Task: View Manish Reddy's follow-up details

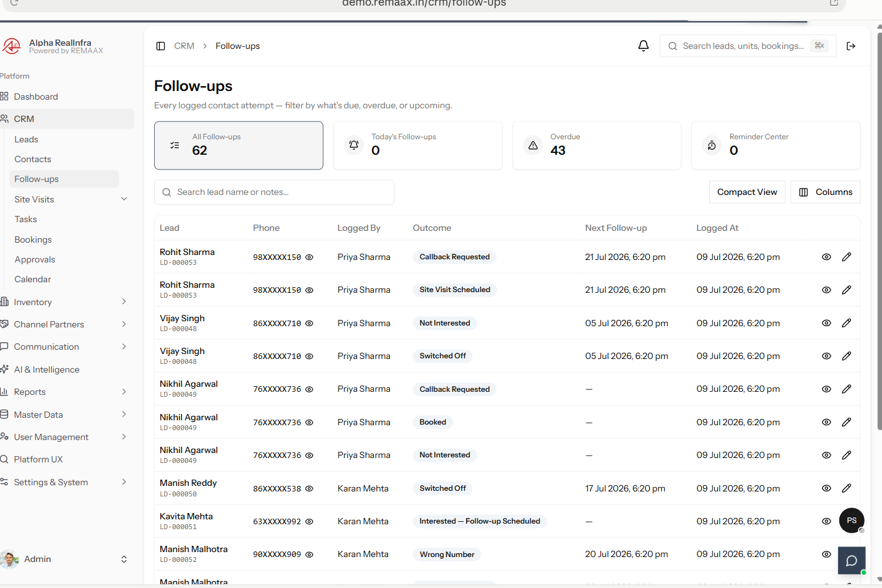Action: pos(826,488)
